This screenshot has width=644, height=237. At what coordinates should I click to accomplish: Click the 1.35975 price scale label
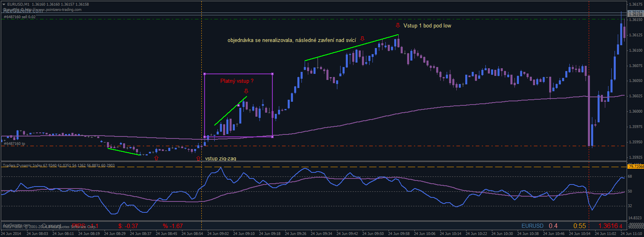tap(635, 127)
